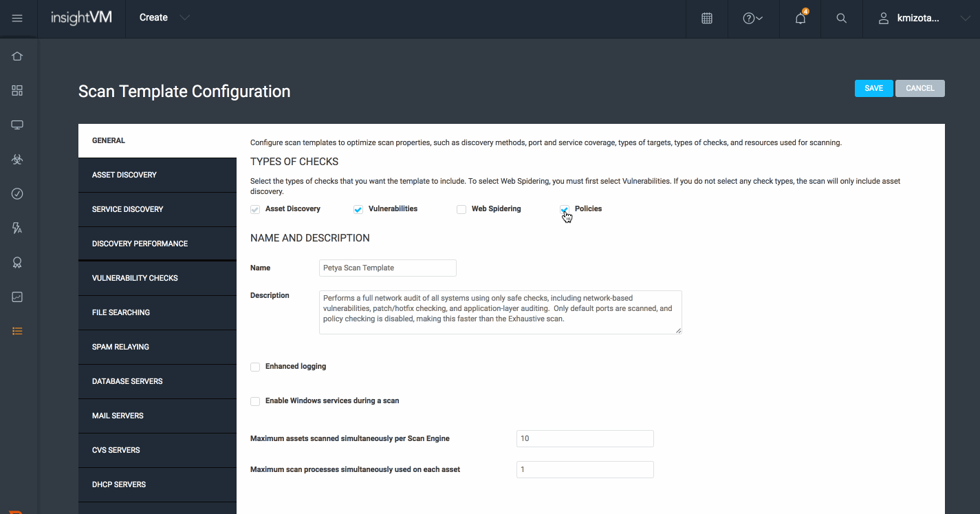Screen dimensions: 980x514
Task: Click the search magnifier icon
Action: pos(841,19)
